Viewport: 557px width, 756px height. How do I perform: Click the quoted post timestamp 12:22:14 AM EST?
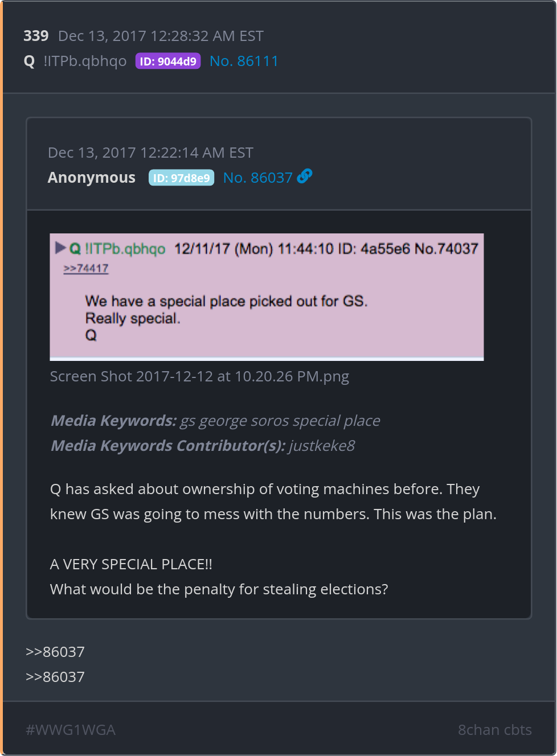click(x=150, y=153)
